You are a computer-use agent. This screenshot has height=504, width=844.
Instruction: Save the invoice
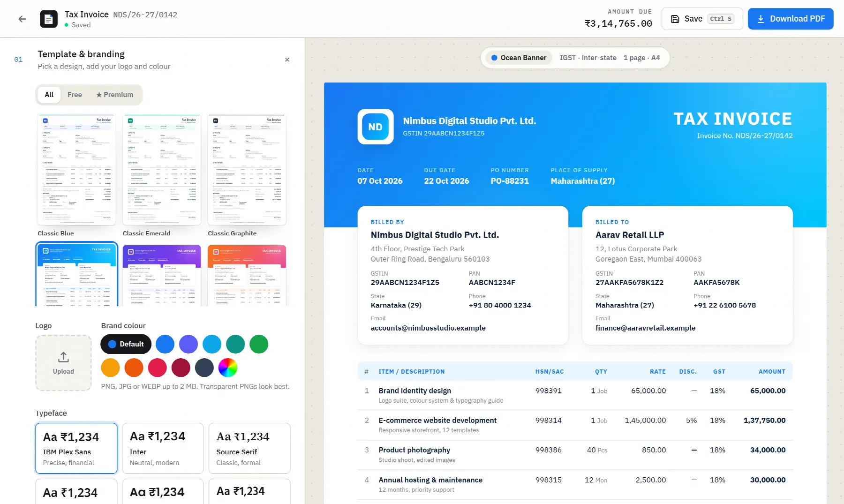[702, 19]
